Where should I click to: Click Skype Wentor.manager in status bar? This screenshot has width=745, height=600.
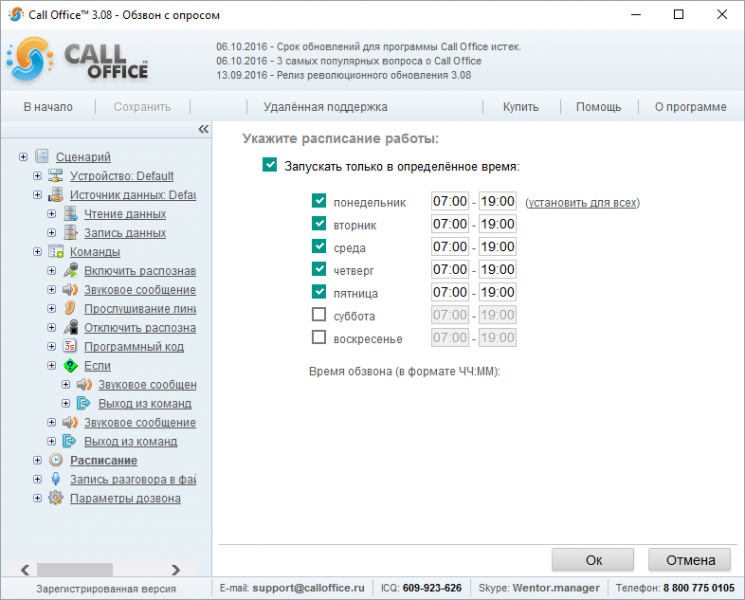(556, 588)
